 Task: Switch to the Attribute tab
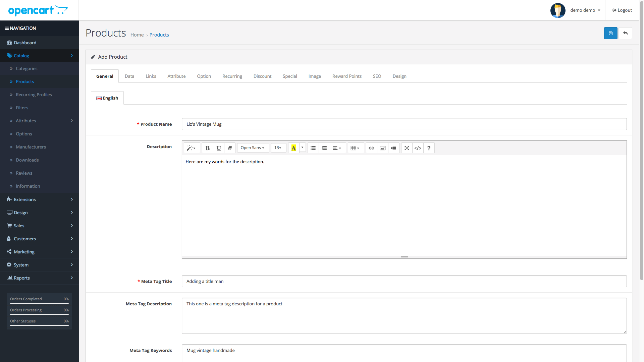click(176, 76)
